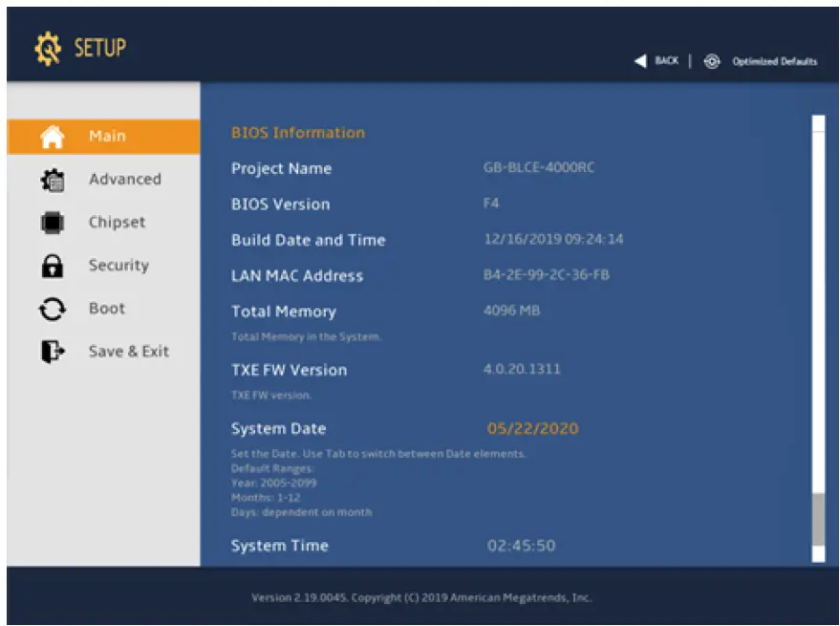This screenshot has height=626, width=840.
Task: Click the Save & Exit door icon
Action: pyautogui.click(x=53, y=352)
